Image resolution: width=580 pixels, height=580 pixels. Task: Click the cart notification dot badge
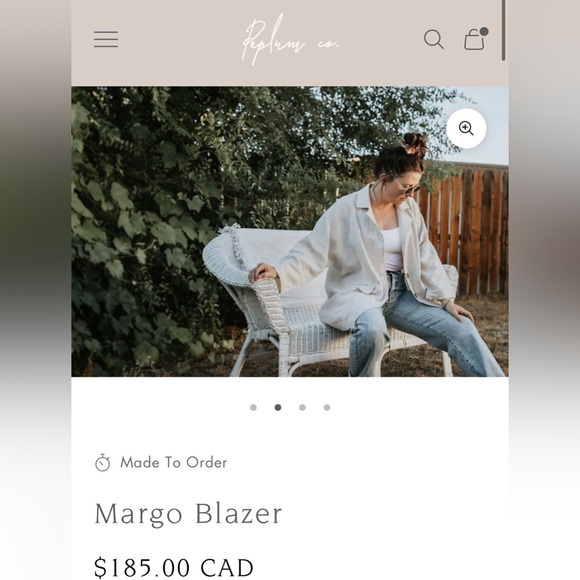[x=483, y=32]
